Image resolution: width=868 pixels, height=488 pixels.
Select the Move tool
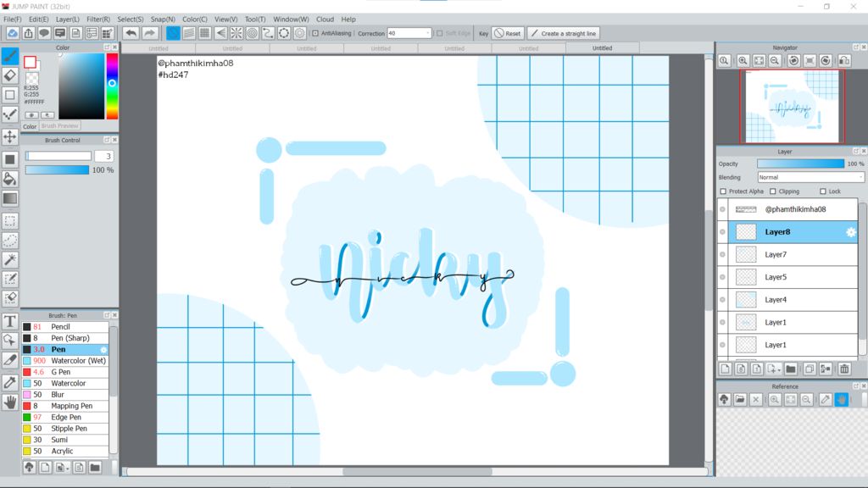click(x=10, y=136)
